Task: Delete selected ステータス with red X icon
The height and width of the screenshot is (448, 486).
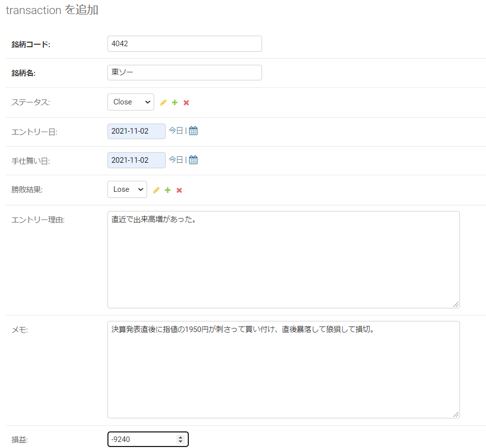Action: pyautogui.click(x=186, y=102)
